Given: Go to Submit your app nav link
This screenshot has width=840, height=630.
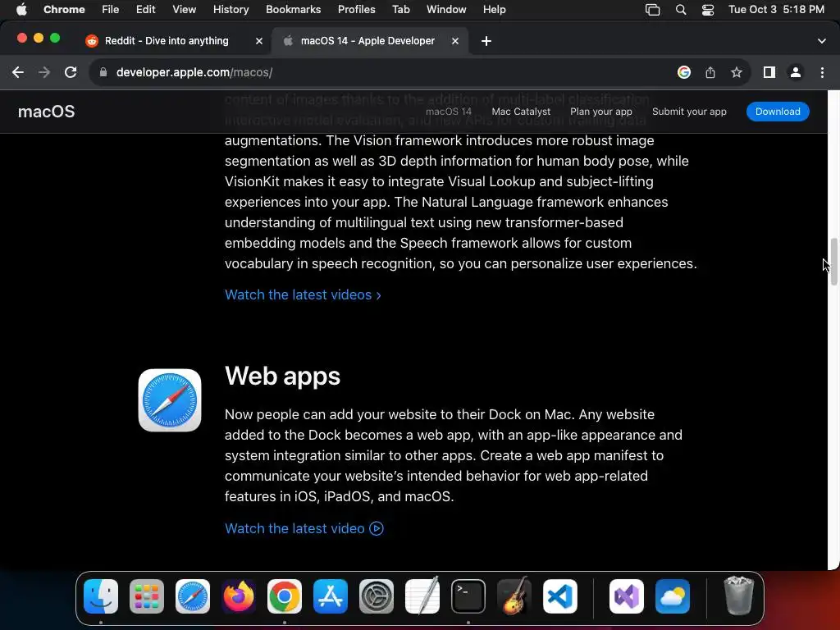Looking at the screenshot, I should [689, 112].
